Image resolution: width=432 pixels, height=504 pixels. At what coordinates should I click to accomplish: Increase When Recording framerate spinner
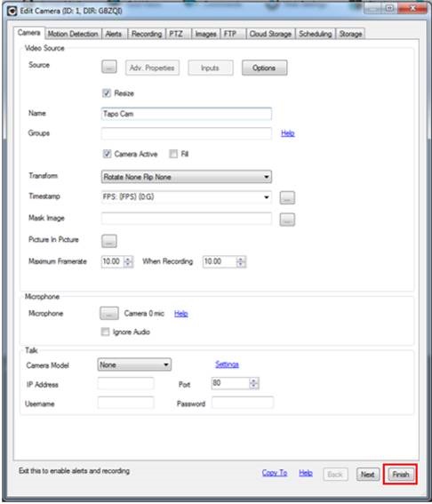(240, 259)
